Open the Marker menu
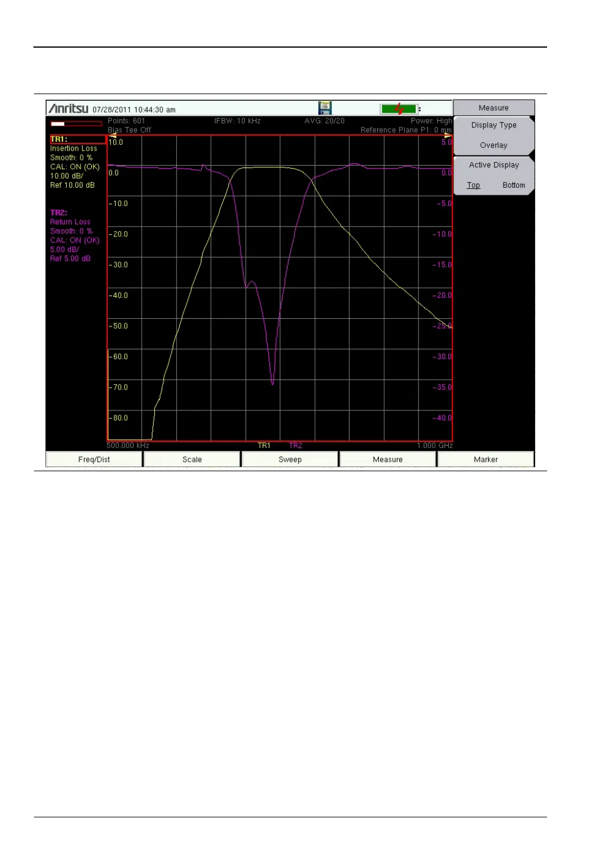The image size is (615, 868). coord(486,459)
